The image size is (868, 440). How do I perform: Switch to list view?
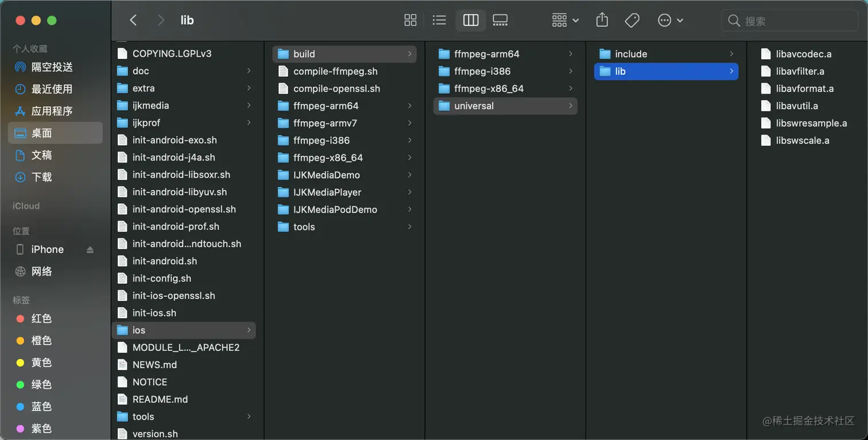coord(439,21)
